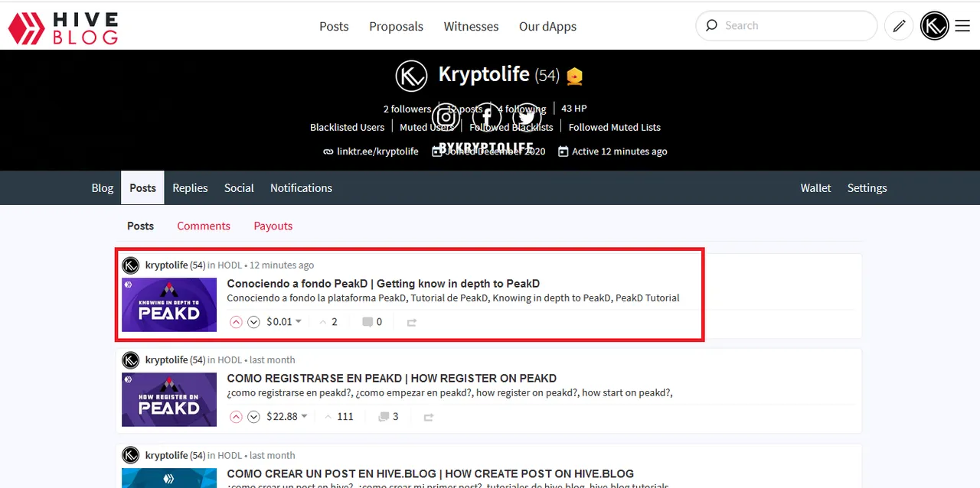
Task: Open comments of Conociendo a fondo PeakD post
Action: [x=372, y=322]
